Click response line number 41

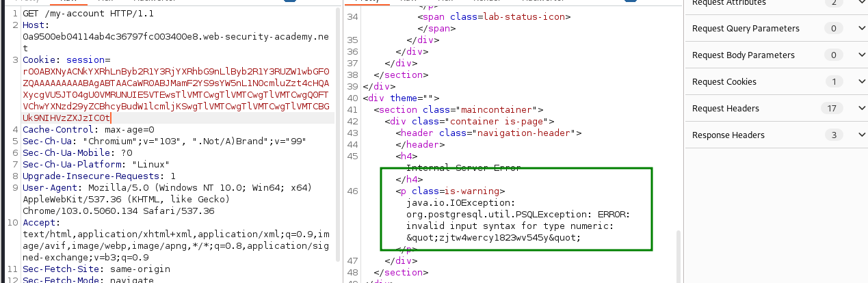[352, 109]
